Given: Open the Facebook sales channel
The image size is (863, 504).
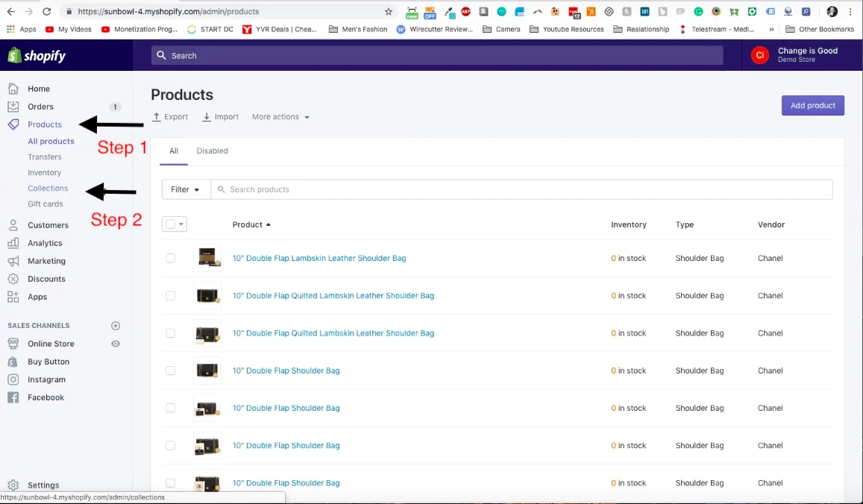Looking at the screenshot, I should click(x=45, y=397).
